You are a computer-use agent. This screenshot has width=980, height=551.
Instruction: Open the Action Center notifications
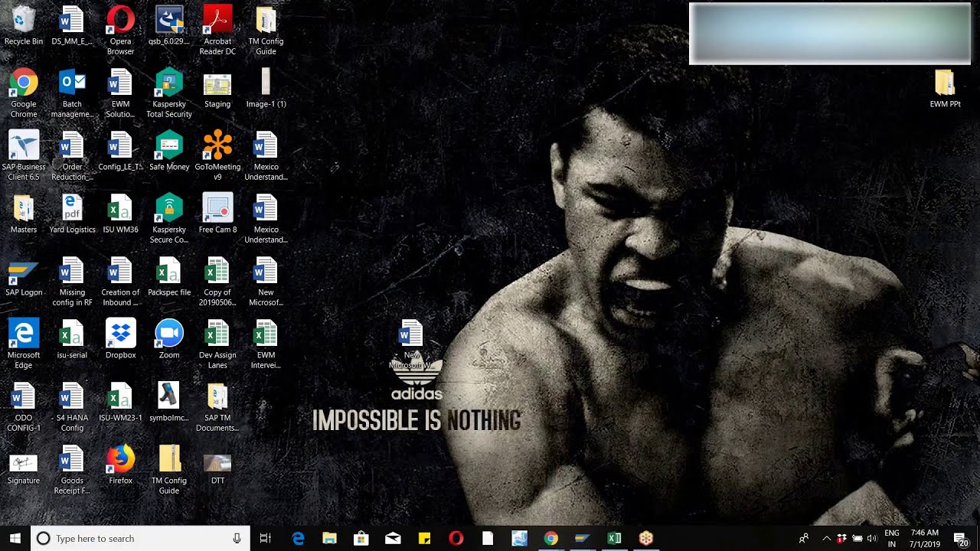[x=960, y=539]
